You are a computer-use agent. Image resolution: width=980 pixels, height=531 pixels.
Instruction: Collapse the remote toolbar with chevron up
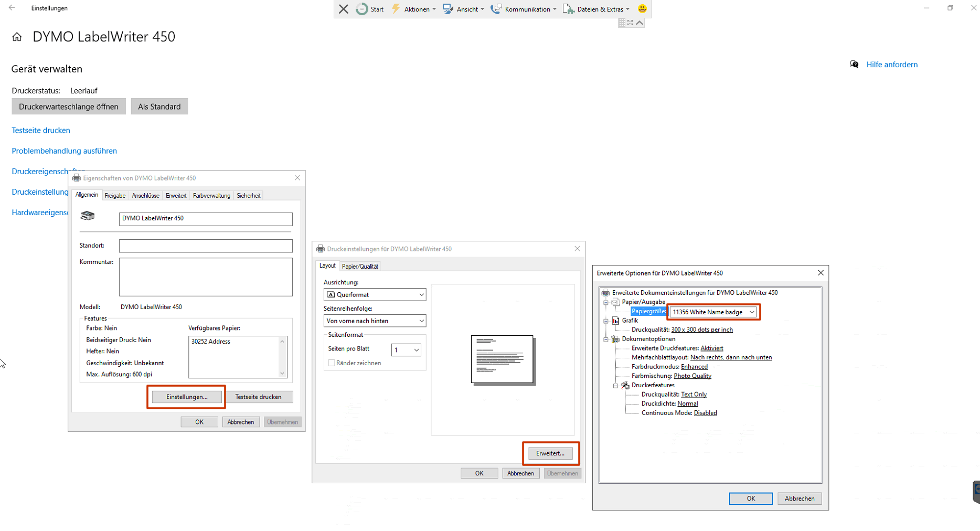point(640,23)
